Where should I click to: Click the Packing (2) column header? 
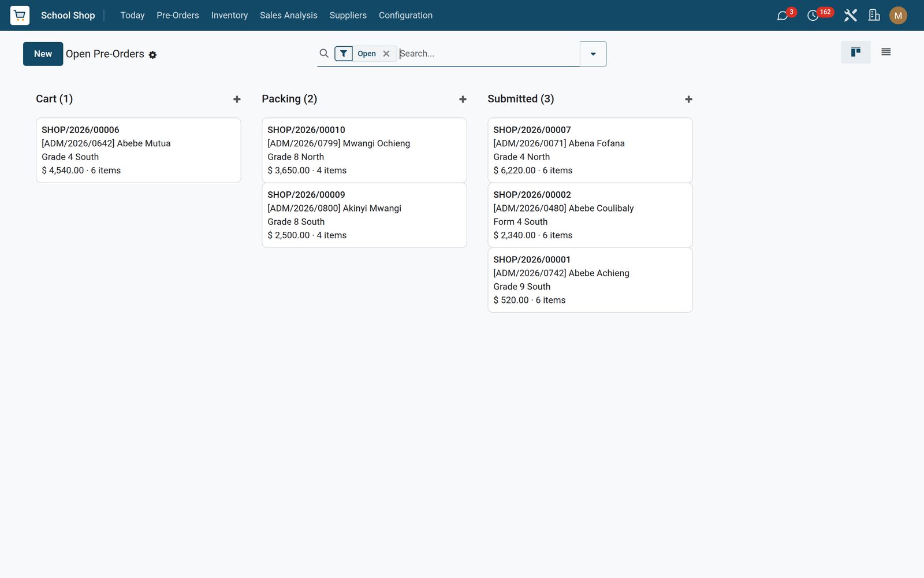point(289,99)
